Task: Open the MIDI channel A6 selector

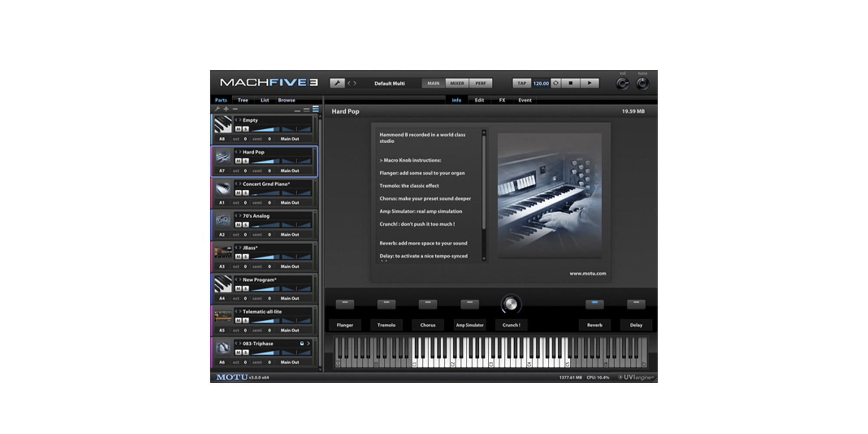Action: (x=222, y=362)
